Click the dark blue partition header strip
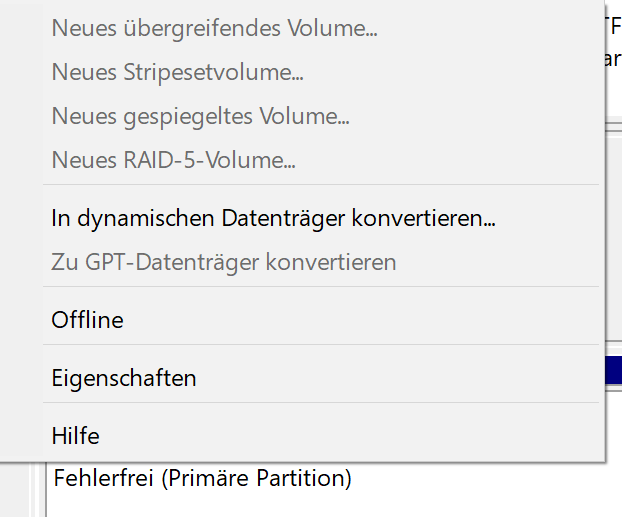622x517 pixels. tap(614, 370)
